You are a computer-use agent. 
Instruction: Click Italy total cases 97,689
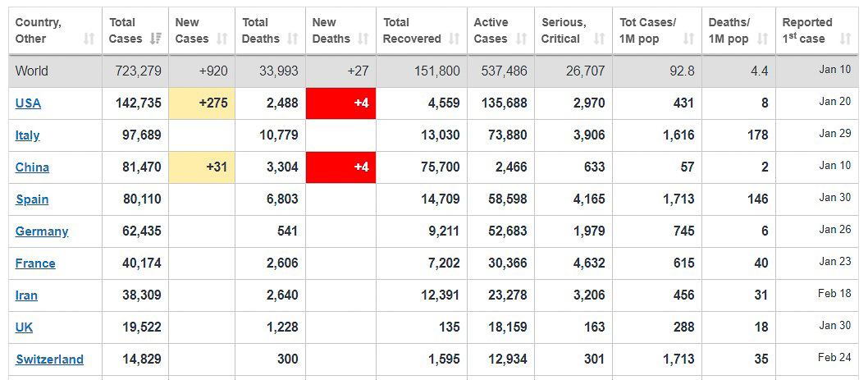pyautogui.click(x=142, y=135)
